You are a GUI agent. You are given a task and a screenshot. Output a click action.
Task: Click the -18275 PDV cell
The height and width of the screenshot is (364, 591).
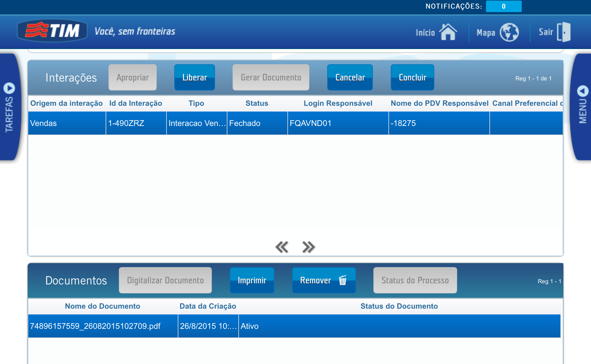pos(439,123)
